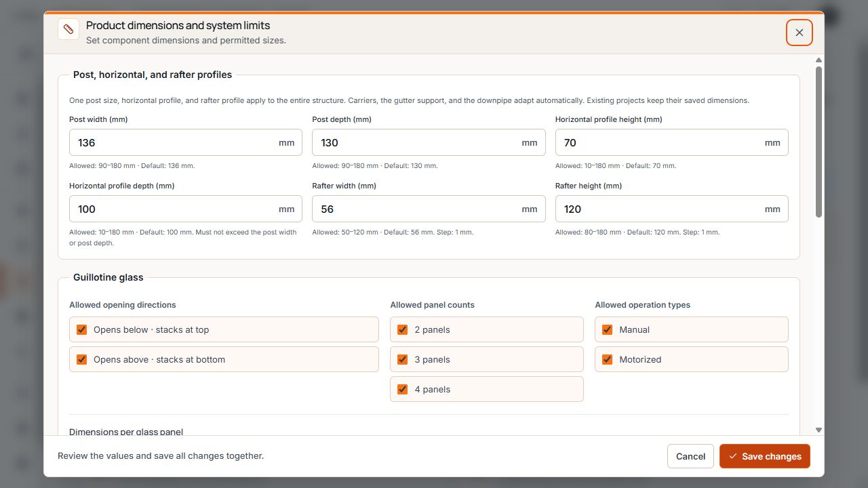Click the 'Allowed opening directions' label

123,305
